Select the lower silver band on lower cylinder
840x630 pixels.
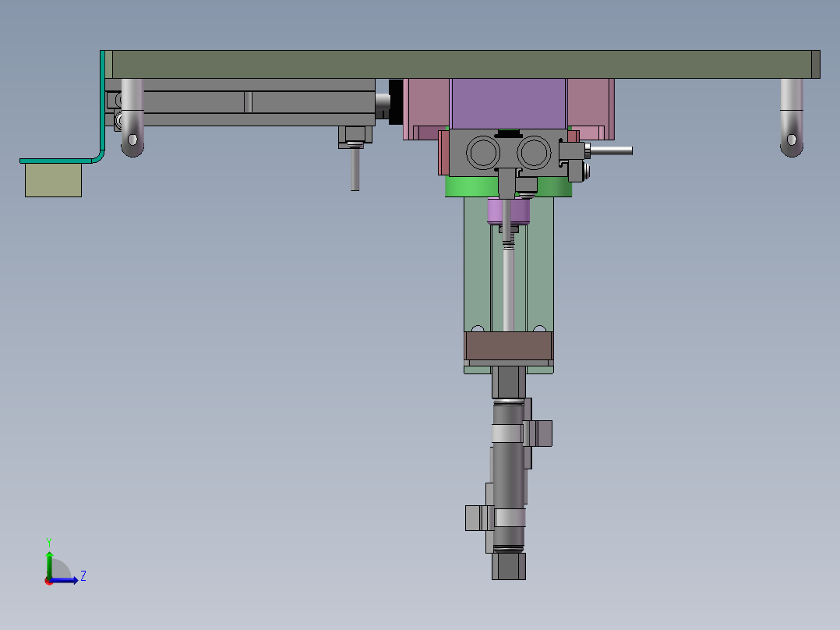pyautogui.click(x=510, y=518)
